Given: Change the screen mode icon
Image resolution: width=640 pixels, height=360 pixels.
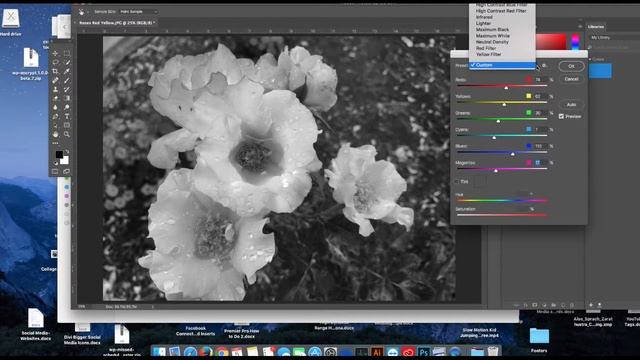Looking at the screenshot, I should click(67, 172).
